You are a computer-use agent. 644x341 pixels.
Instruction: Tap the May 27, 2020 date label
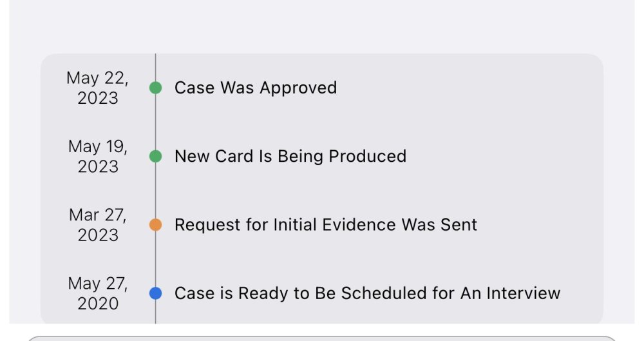pos(98,293)
